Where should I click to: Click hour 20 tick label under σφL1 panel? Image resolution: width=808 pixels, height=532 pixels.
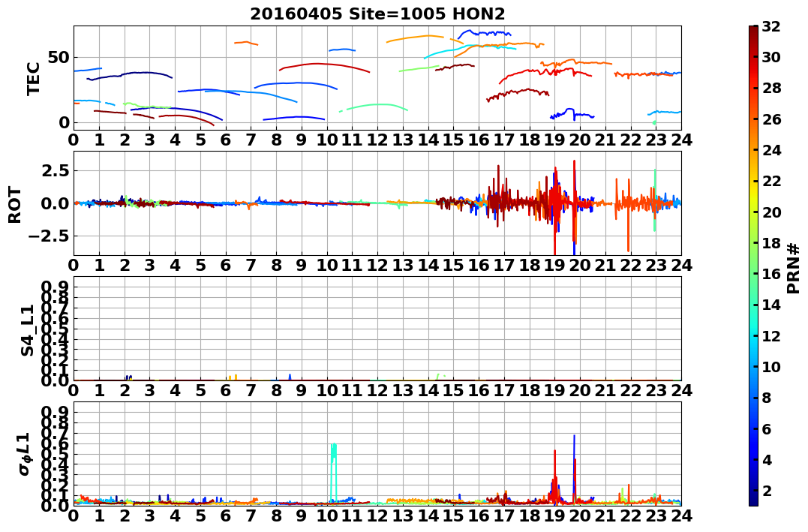tap(580, 515)
